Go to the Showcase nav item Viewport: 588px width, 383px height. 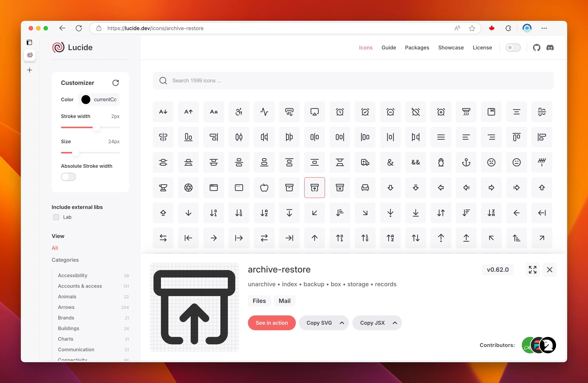(x=451, y=47)
